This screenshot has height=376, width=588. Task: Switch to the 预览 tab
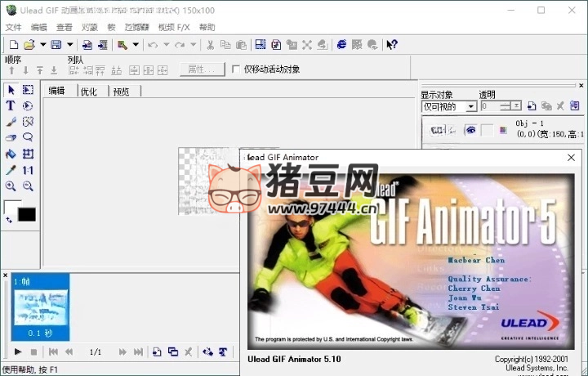pyautogui.click(x=121, y=92)
